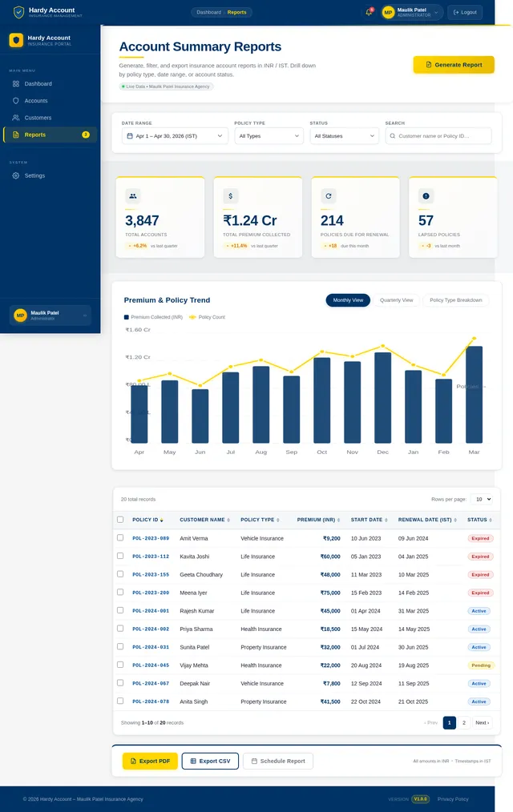Click the renewal refresh icon on card

click(328, 195)
